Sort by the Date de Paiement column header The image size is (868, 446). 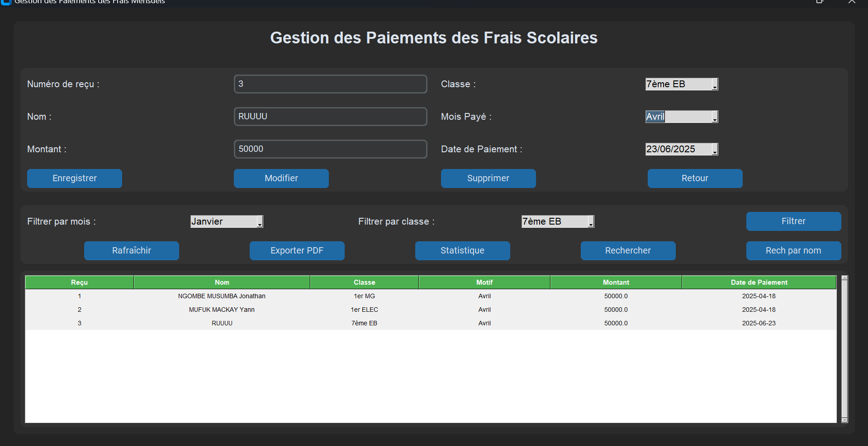click(759, 282)
